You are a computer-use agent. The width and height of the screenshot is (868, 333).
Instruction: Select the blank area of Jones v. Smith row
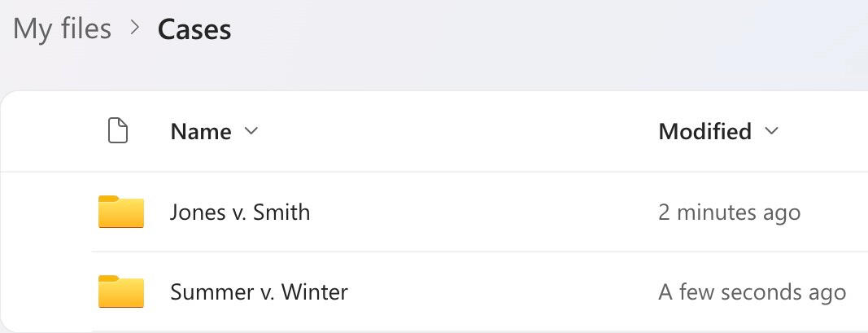pyautogui.click(x=488, y=213)
